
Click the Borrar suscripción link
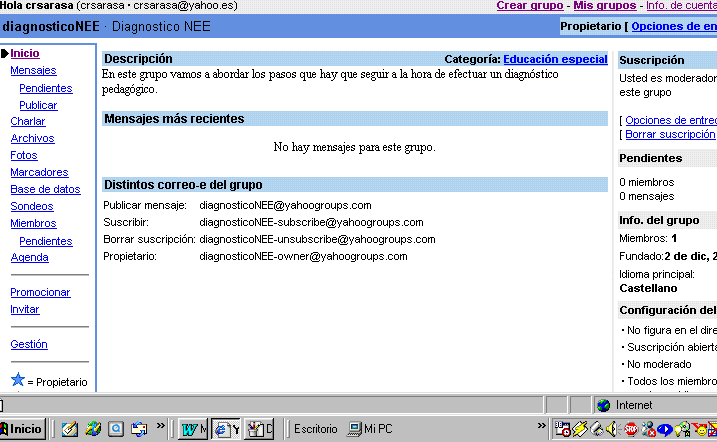click(670, 134)
